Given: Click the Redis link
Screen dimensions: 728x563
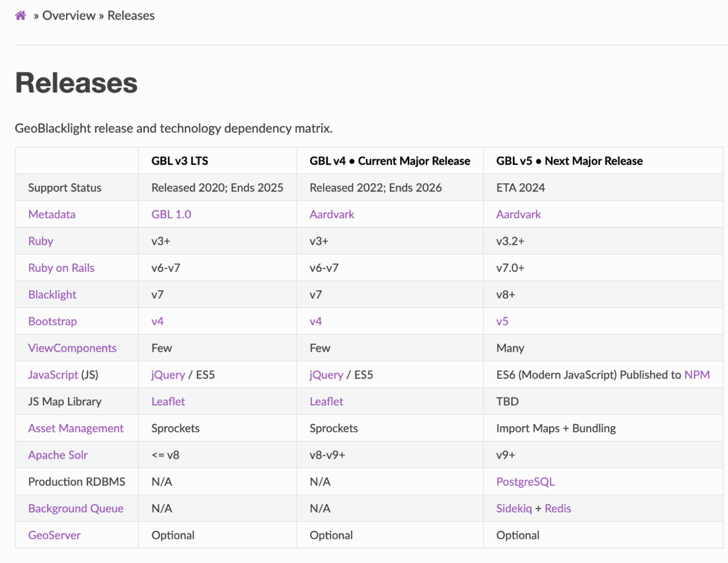Looking at the screenshot, I should 558,508.
